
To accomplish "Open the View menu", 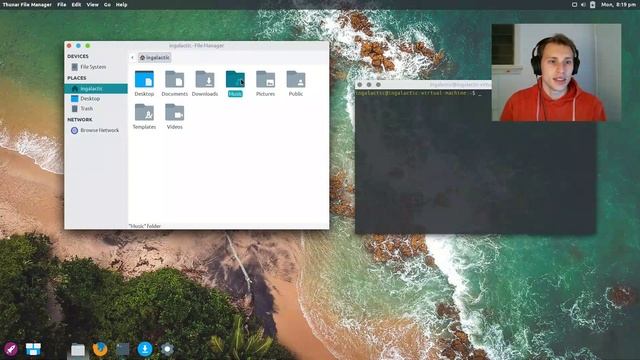I will [x=92, y=4].
